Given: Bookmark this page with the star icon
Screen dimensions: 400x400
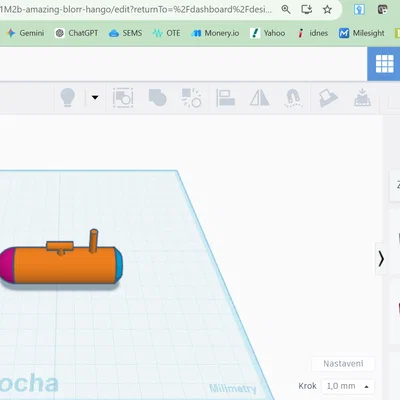Looking at the screenshot, I should [x=327, y=9].
